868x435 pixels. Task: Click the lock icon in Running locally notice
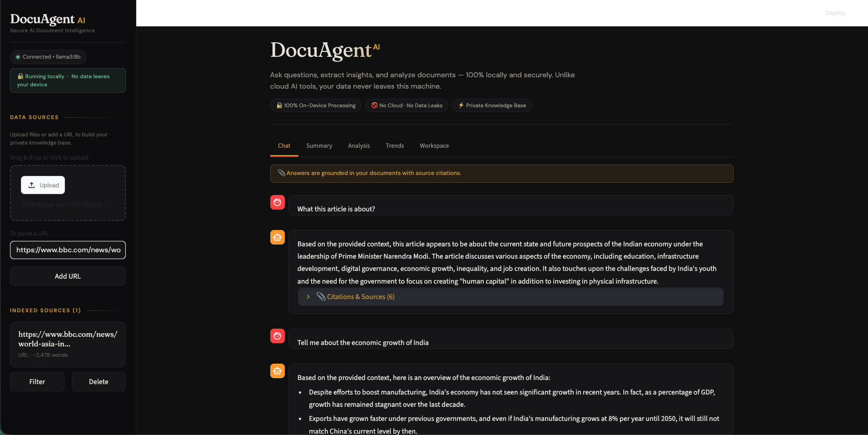[20, 76]
